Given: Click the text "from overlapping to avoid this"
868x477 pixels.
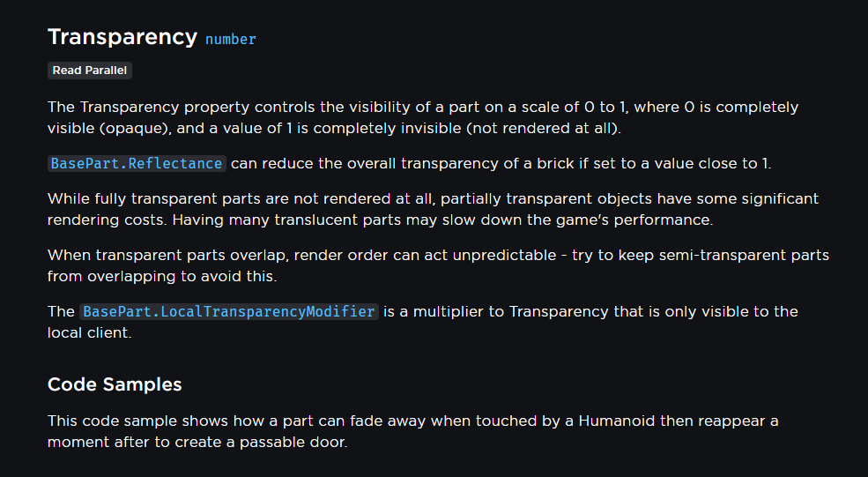Looking at the screenshot, I should click(163, 276).
